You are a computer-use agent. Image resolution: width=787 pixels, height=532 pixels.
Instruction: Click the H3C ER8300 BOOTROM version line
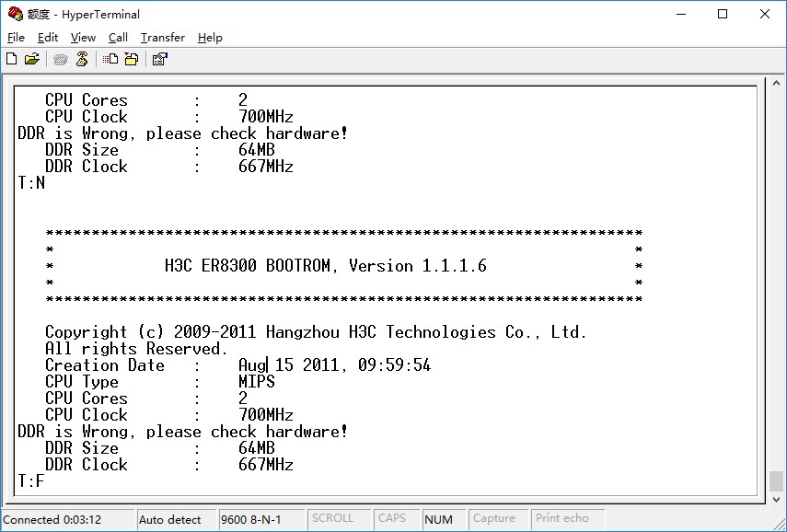326,265
